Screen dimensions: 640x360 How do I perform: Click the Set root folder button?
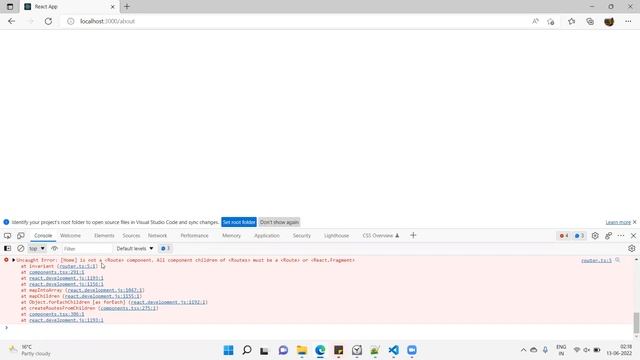coord(239,222)
